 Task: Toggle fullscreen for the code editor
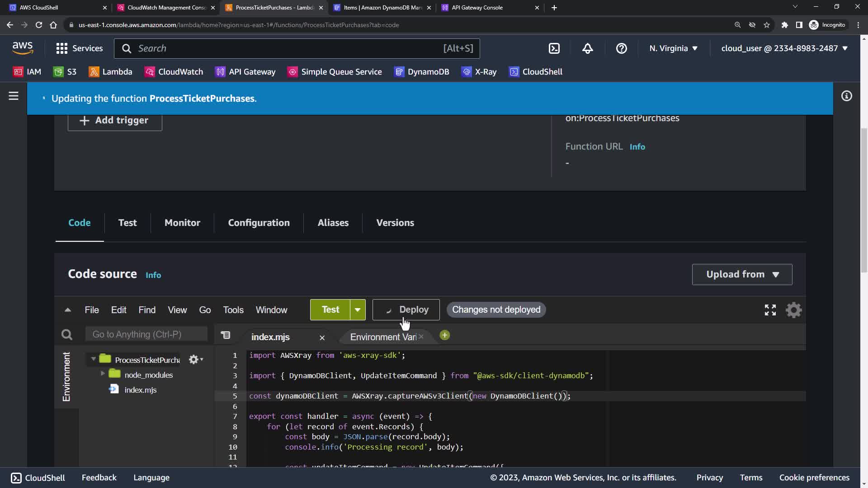(770, 310)
